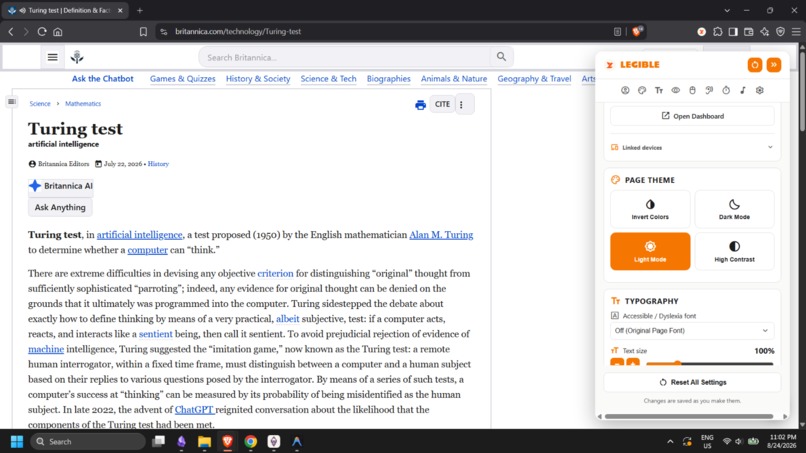The image size is (806, 453).
Task: Follow the artificial intelligence link
Action: (139, 234)
